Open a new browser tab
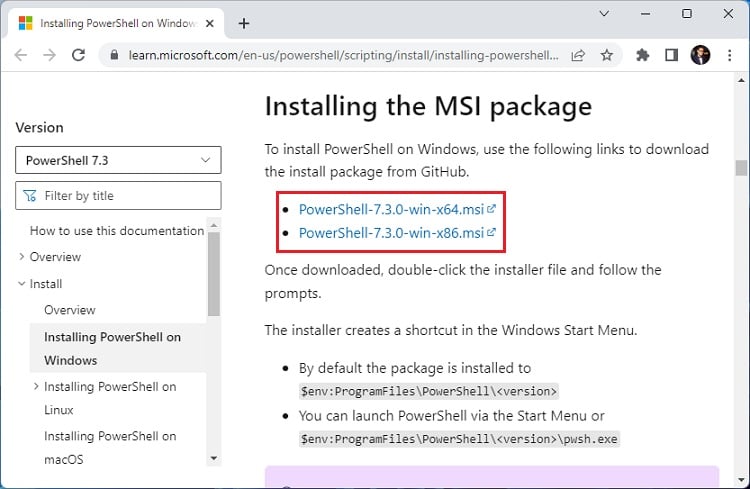 pyautogui.click(x=244, y=23)
